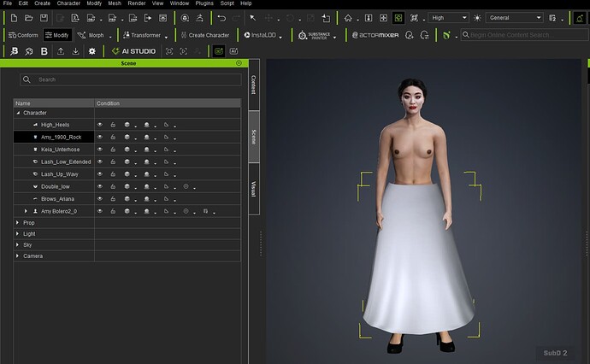The height and width of the screenshot is (364, 590).
Task: Expand the Camera tree node
Action: click(18, 255)
